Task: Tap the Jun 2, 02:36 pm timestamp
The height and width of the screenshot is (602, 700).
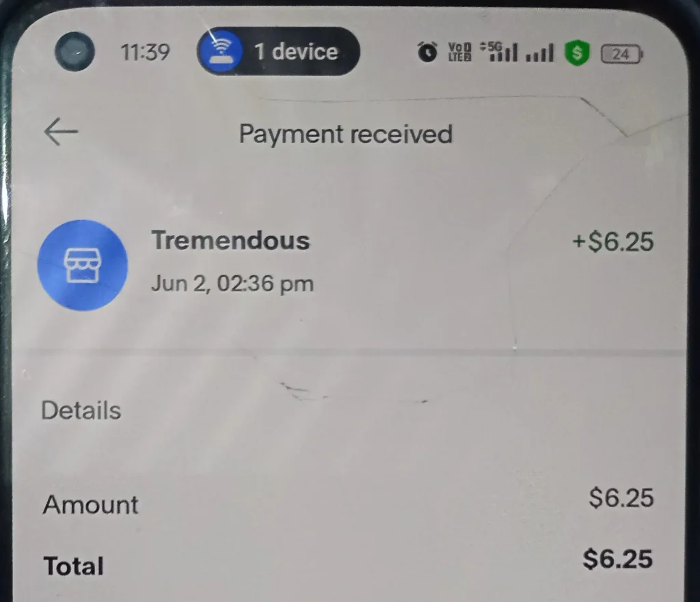Action: coord(232,284)
